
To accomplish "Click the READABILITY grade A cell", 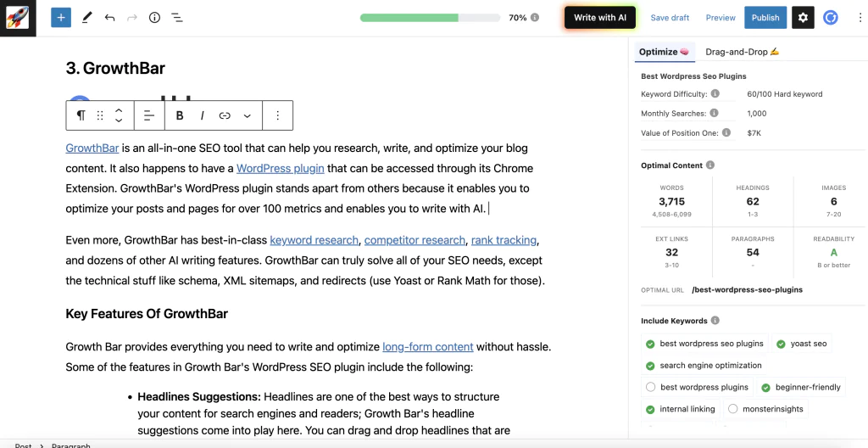I will click(x=833, y=252).
